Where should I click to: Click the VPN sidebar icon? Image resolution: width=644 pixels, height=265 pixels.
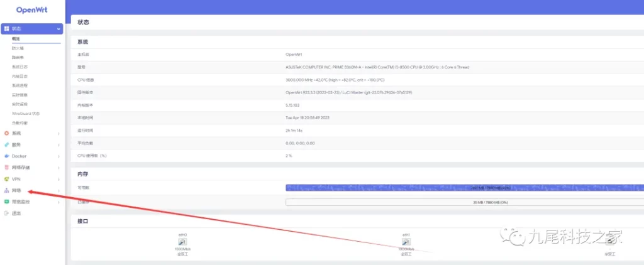[x=6, y=179]
